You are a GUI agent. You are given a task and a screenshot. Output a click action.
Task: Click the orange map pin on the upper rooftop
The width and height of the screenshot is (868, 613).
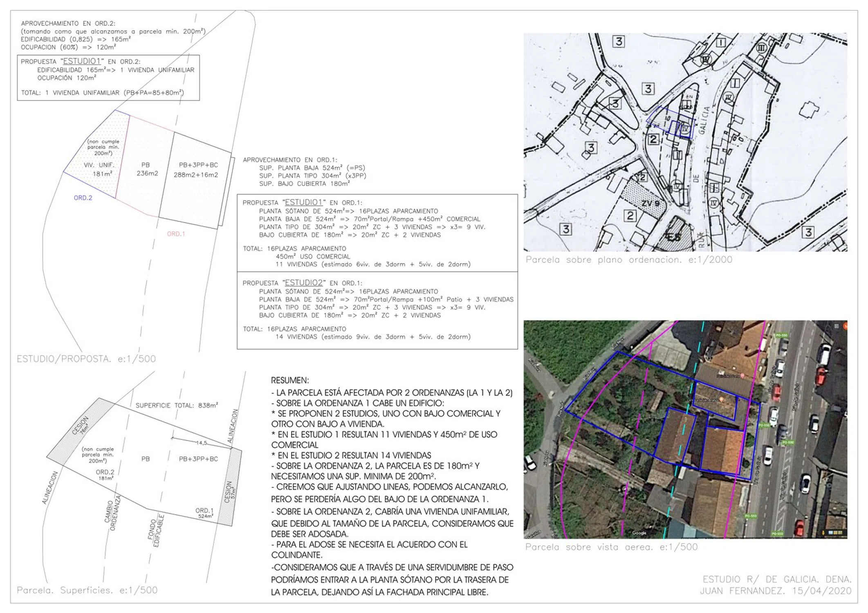click(x=742, y=376)
